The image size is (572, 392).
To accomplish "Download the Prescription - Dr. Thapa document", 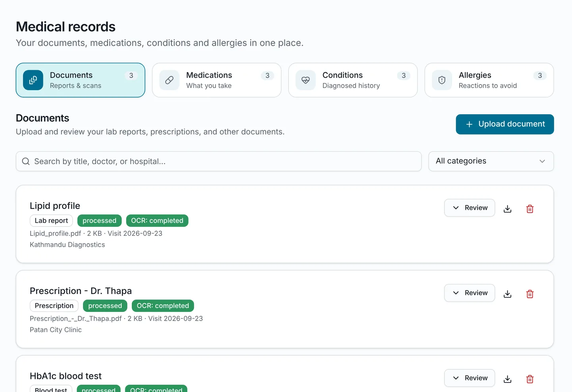I will (x=507, y=294).
